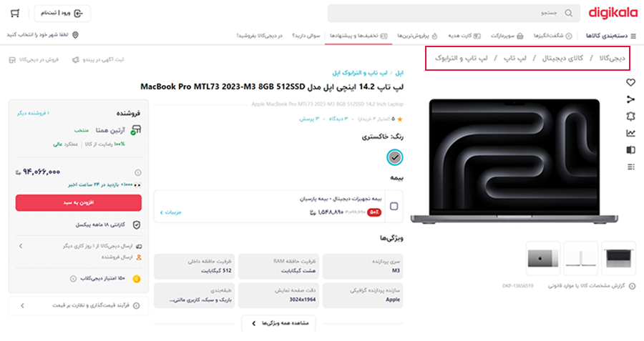Click the megaphone icon for ثبت آگهی در پیندو
Screen dimensions: 644x341
coord(76,60)
